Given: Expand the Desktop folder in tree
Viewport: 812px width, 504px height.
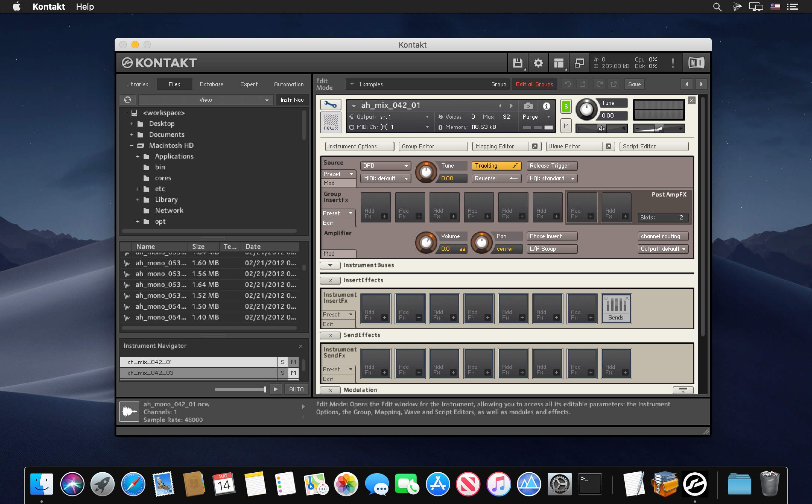Looking at the screenshot, I should [x=132, y=124].
